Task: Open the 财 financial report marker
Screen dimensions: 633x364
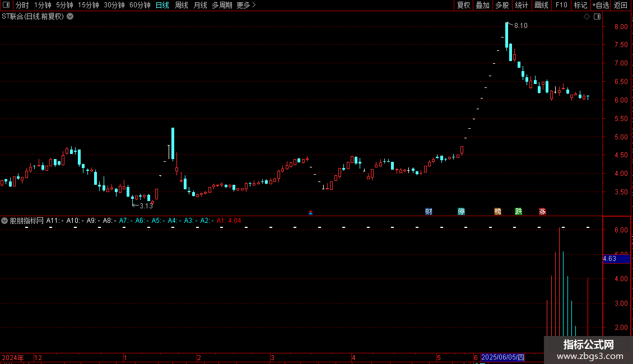Action: click(429, 212)
